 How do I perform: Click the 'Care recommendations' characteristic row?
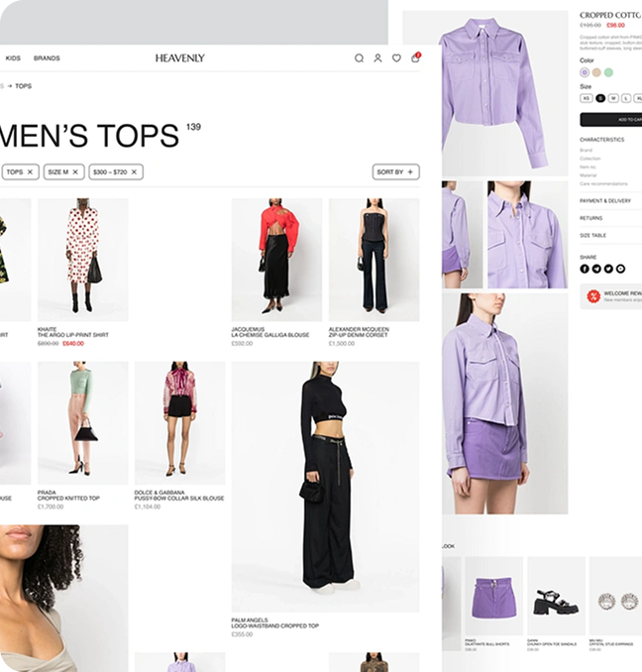coord(603,183)
